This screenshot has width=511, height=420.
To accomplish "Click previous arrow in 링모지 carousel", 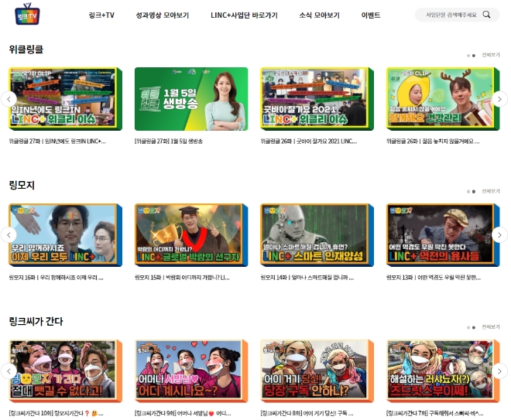I will (9, 235).
